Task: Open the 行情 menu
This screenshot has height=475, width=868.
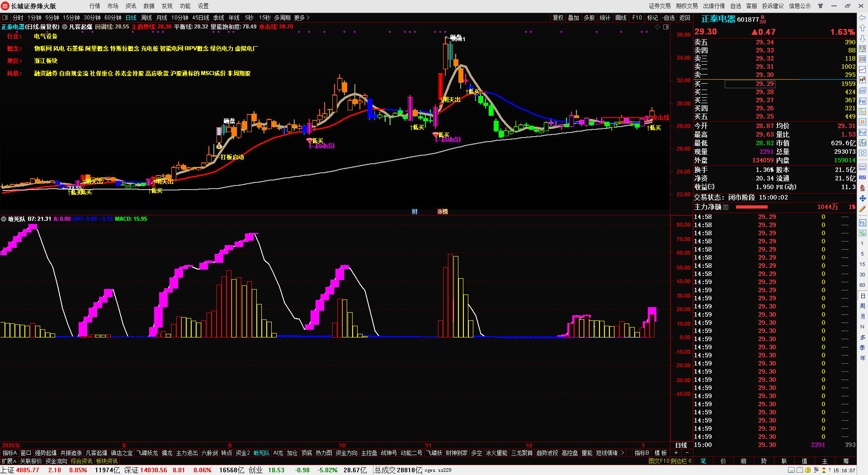Action: [95, 6]
